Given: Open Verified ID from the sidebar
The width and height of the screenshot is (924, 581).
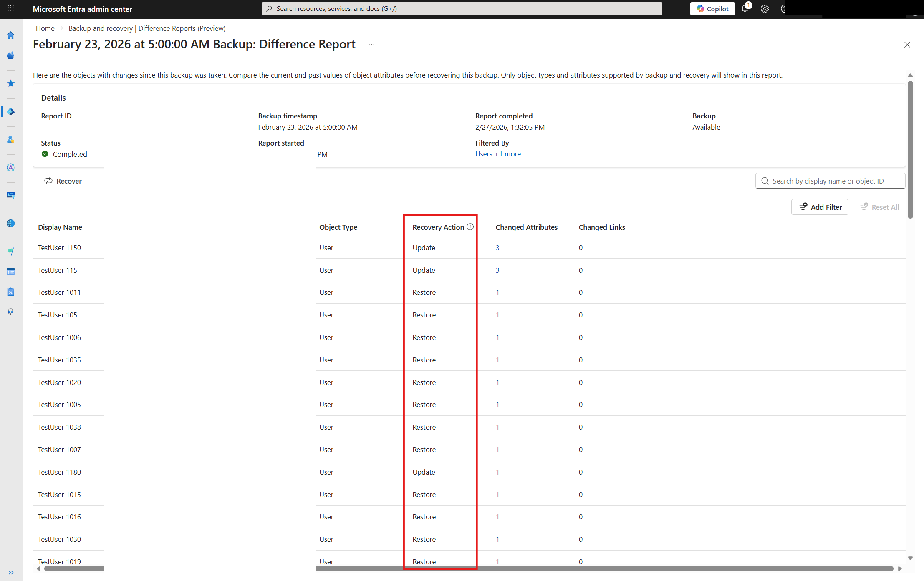Looking at the screenshot, I should pos(10,195).
